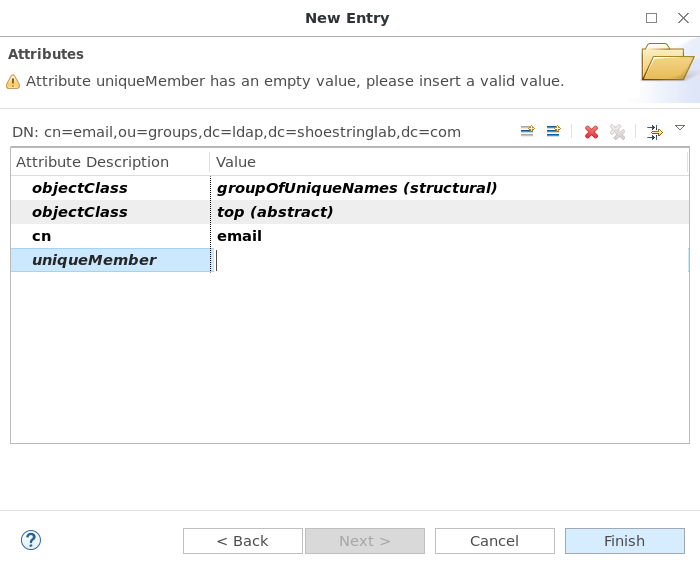Select the uniqueMember attribute name cell
The height and width of the screenshot is (571, 700).
click(x=111, y=260)
